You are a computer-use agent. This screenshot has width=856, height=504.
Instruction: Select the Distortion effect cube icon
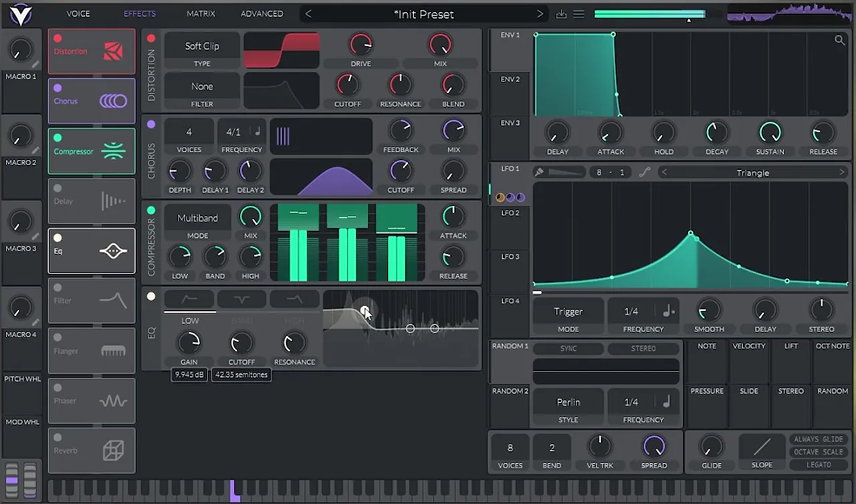coord(113,51)
